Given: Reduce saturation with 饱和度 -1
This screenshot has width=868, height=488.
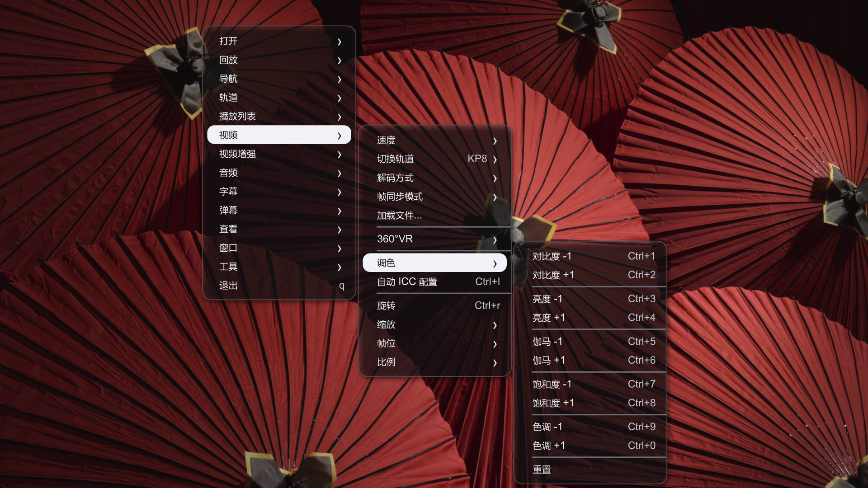Looking at the screenshot, I should [590, 384].
